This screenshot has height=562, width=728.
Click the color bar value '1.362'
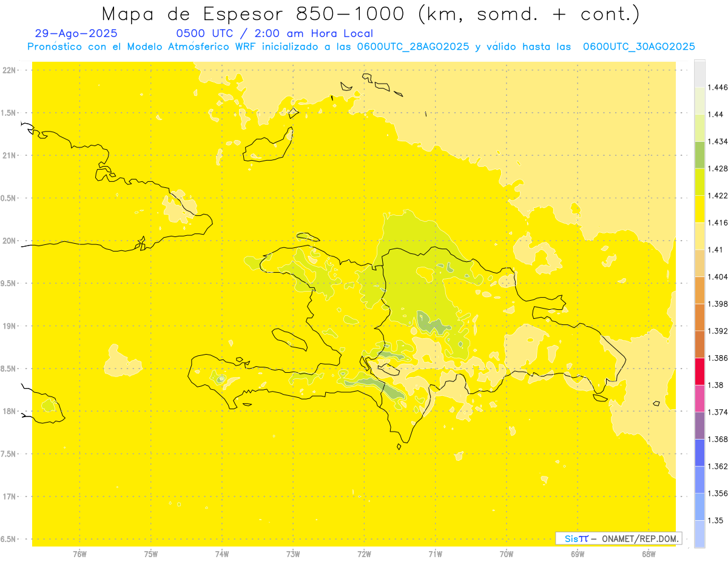coord(719,466)
